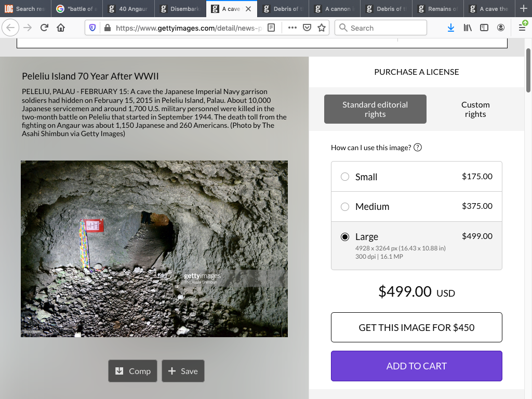532x399 pixels.
Task: Open the Downloads panel
Action: pos(450,28)
